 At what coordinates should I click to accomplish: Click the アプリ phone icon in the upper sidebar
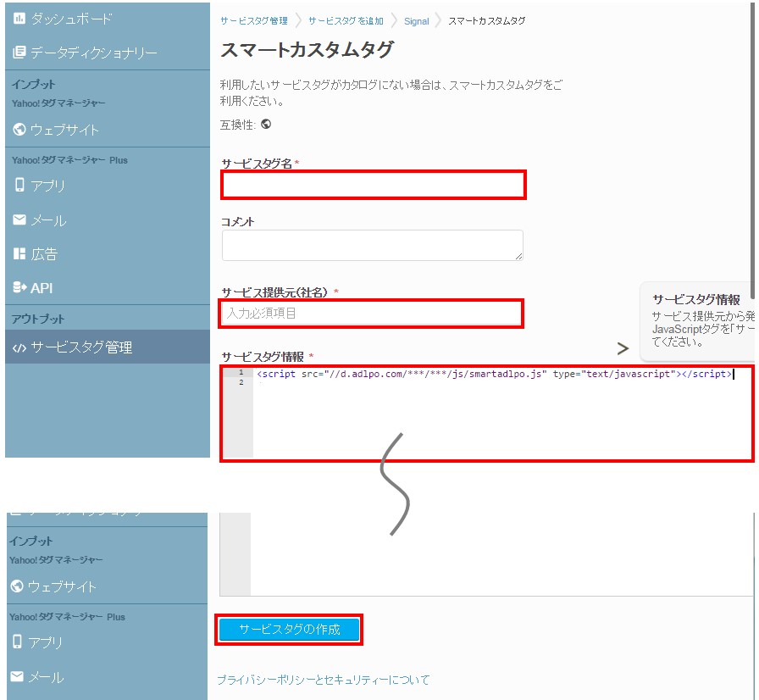click(19, 185)
